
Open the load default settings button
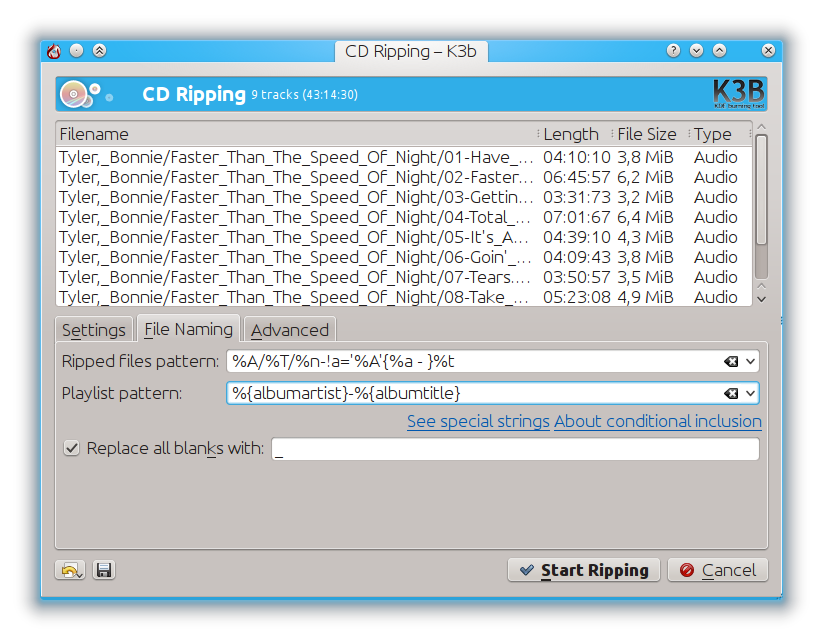click(70, 570)
